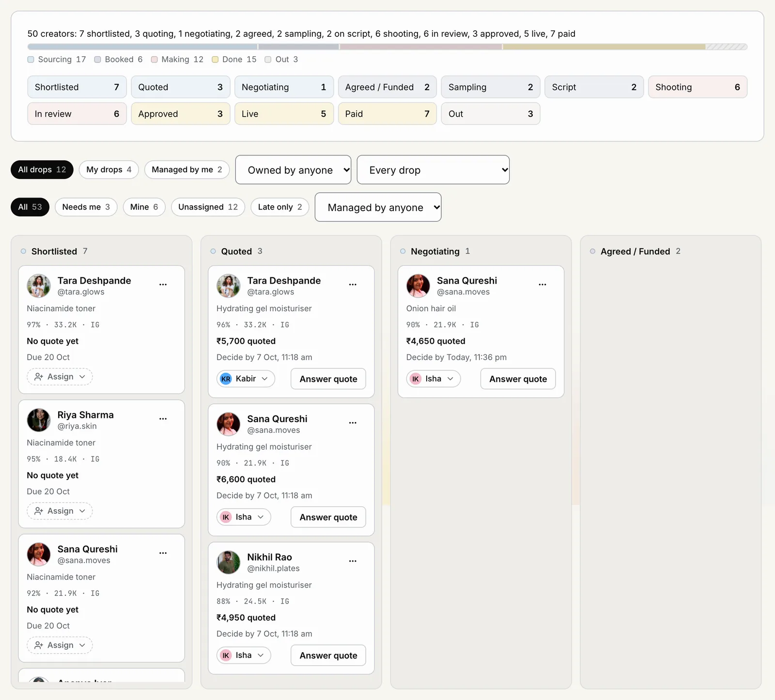775x700 pixels.
Task: Open more options on Tara Deshpande shortlisted card
Action: [x=163, y=285]
